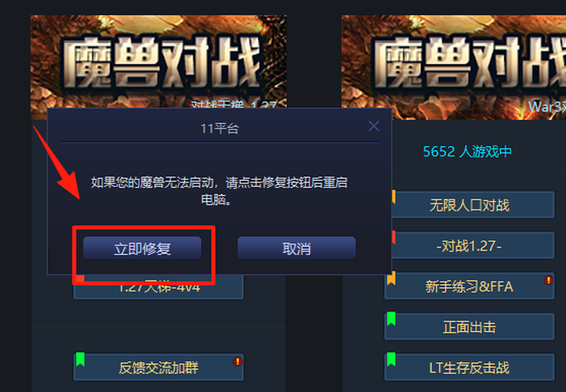Open the left 魔兽对战 ladder banner
Screen dimensions: 566x392
[158, 62]
